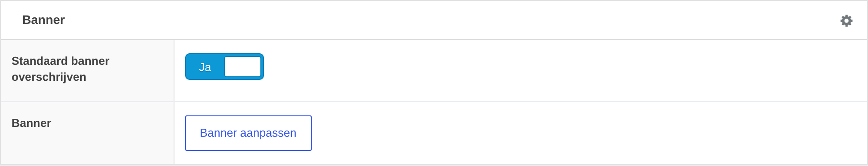Viewport: 868px width, 166px height.
Task: Click the white knob of the Ja switch
Action: click(x=243, y=67)
